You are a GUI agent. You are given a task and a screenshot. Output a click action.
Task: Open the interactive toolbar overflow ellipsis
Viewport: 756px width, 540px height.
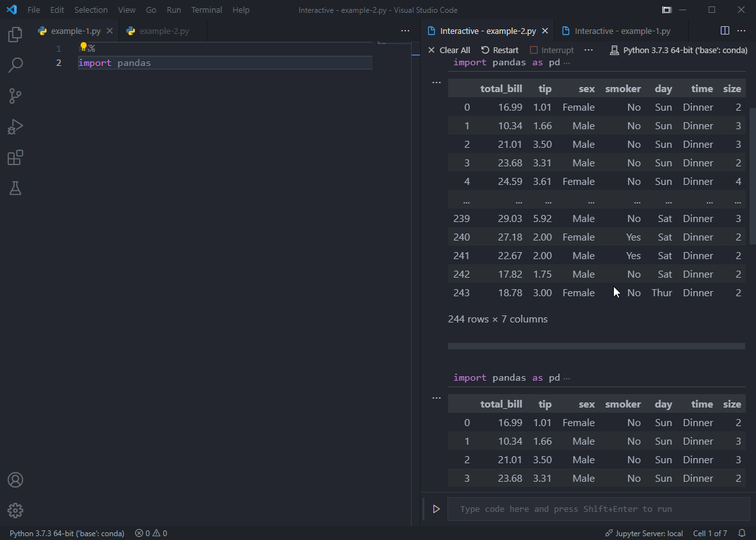click(x=589, y=50)
